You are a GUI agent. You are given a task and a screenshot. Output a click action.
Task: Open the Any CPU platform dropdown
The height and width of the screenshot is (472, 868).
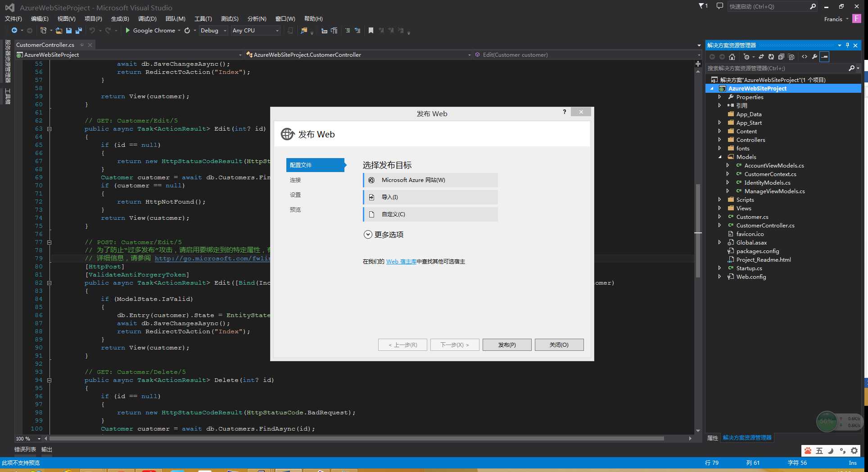(x=256, y=30)
